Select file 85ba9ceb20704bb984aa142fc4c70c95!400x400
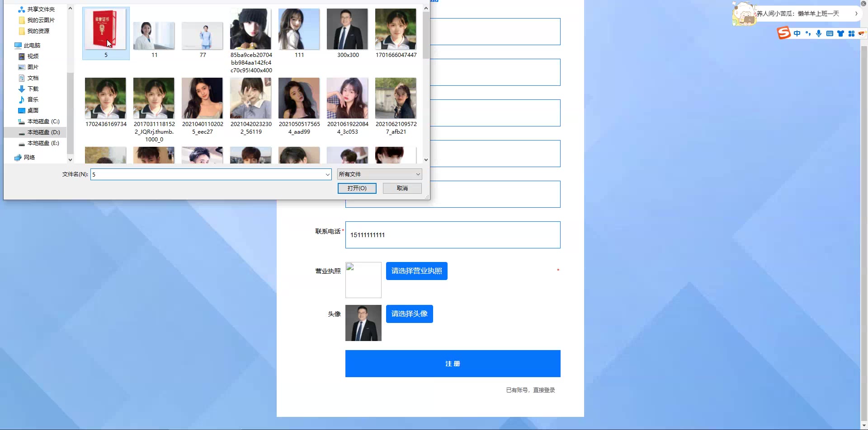 tap(251, 41)
